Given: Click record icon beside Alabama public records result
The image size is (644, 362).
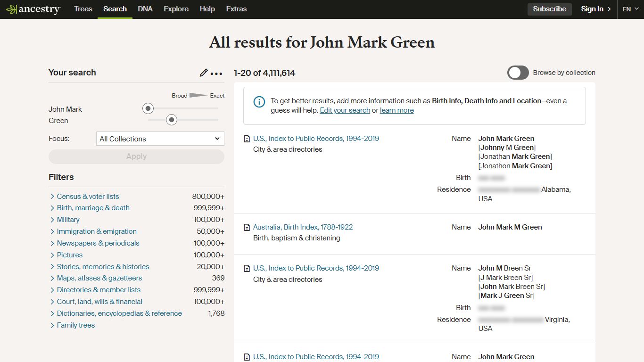Looking at the screenshot, I should [x=247, y=139].
